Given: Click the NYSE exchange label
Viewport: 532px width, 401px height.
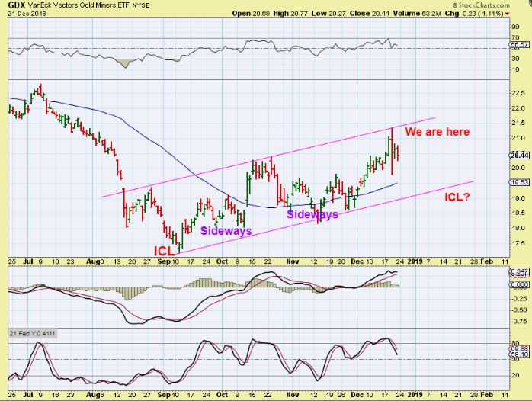Looking at the screenshot, I should point(140,6).
